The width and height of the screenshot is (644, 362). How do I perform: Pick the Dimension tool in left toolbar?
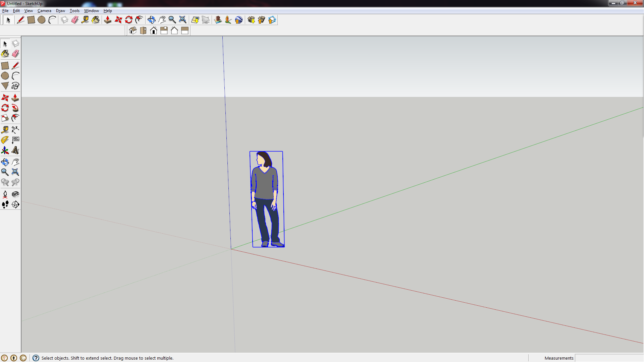15,130
